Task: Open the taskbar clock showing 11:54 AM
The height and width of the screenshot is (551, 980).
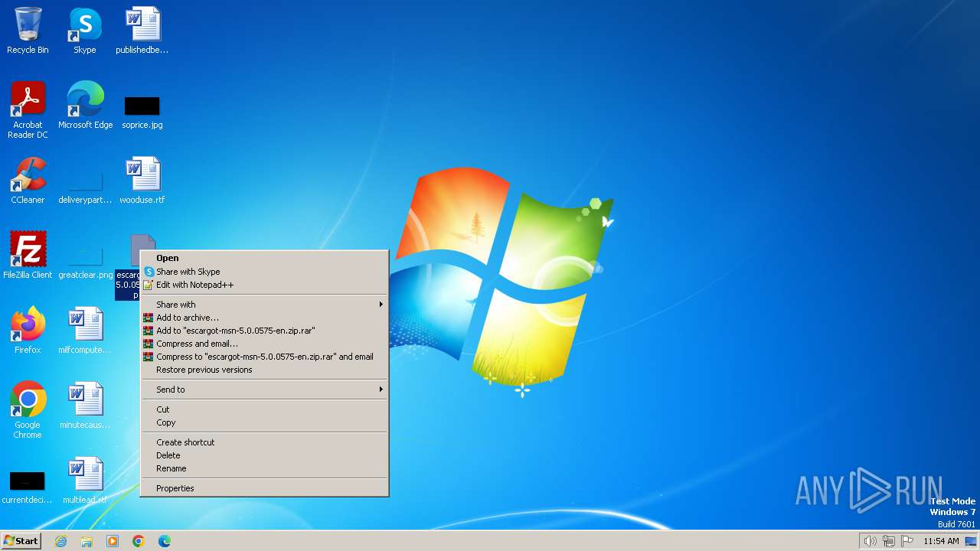Action: (x=941, y=541)
